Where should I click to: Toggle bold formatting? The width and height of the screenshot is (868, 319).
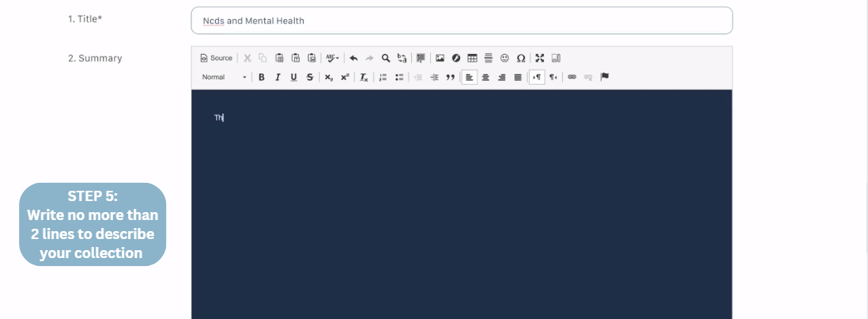[262, 77]
